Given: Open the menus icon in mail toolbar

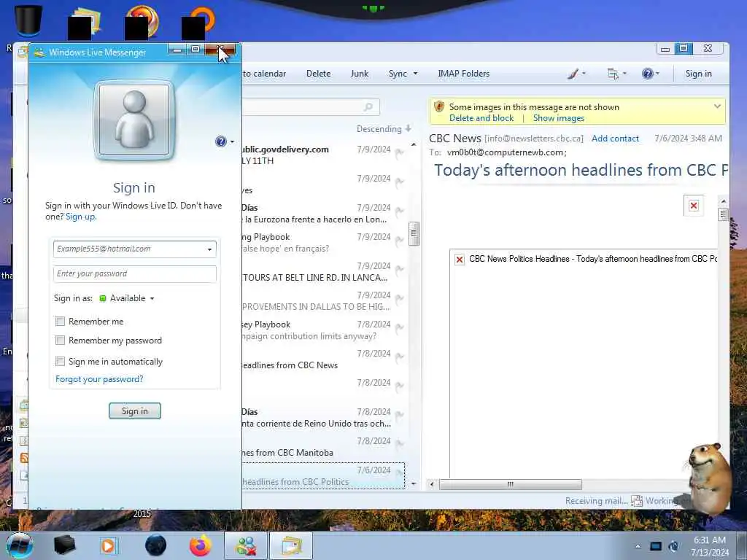Looking at the screenshot, I should [613, 74].
